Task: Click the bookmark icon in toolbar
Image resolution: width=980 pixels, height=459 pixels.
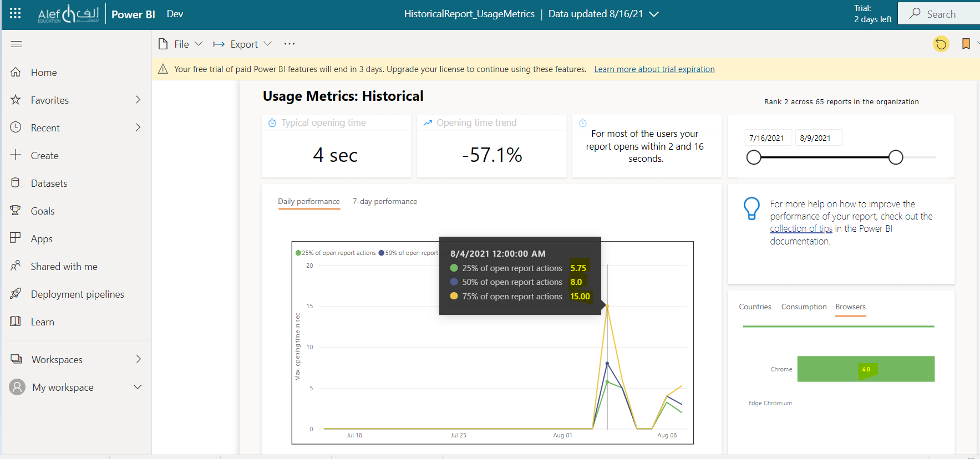Action: tap(966, 44)
